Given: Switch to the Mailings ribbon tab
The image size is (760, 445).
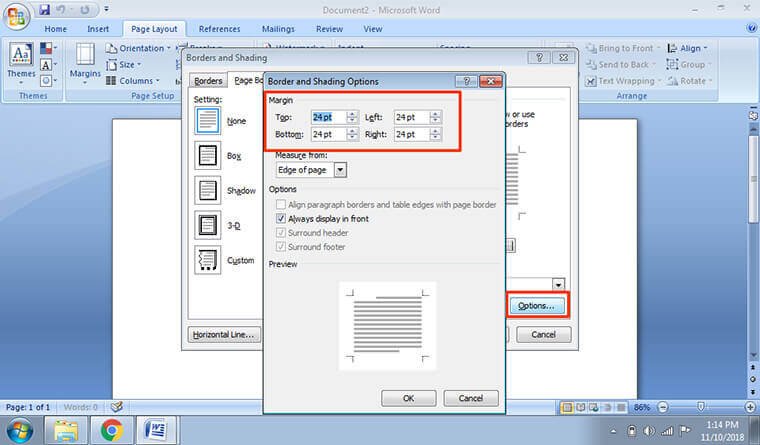Looking at the screenshot, I should coord(278,29).
